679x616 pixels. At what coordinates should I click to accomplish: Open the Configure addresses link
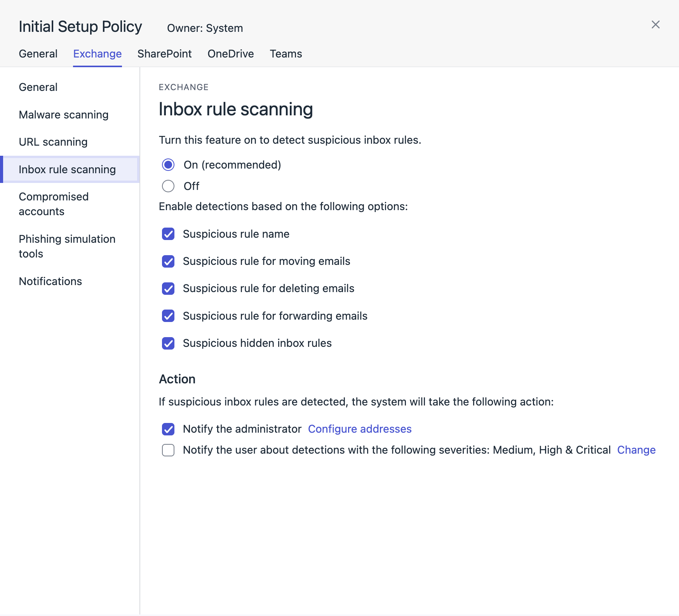coord(359,429)
